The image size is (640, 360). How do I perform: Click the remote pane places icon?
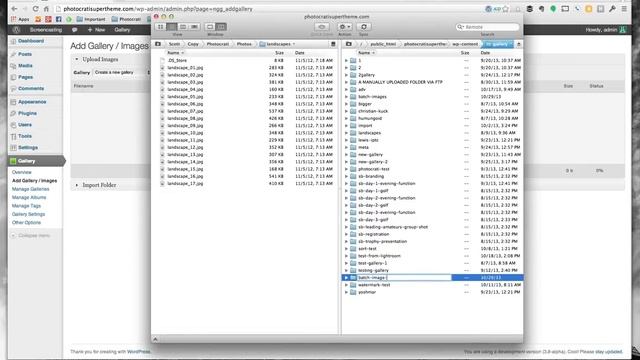(349, 44)
